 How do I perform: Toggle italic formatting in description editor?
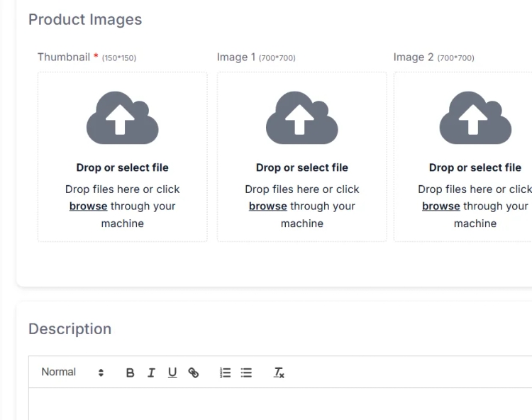coord(151,372)
